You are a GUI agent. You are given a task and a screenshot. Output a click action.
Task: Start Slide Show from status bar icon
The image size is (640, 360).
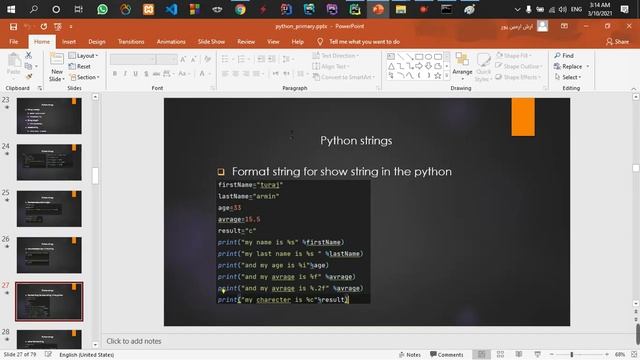point(537,354)
